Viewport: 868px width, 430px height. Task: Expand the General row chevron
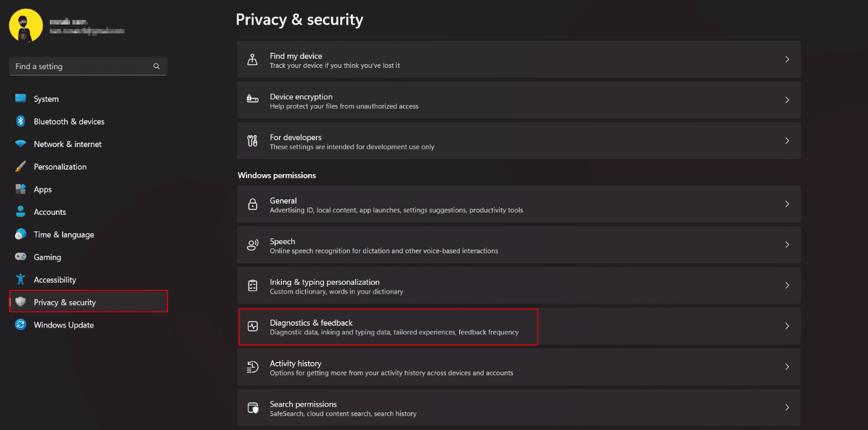(x=787, y=204)
